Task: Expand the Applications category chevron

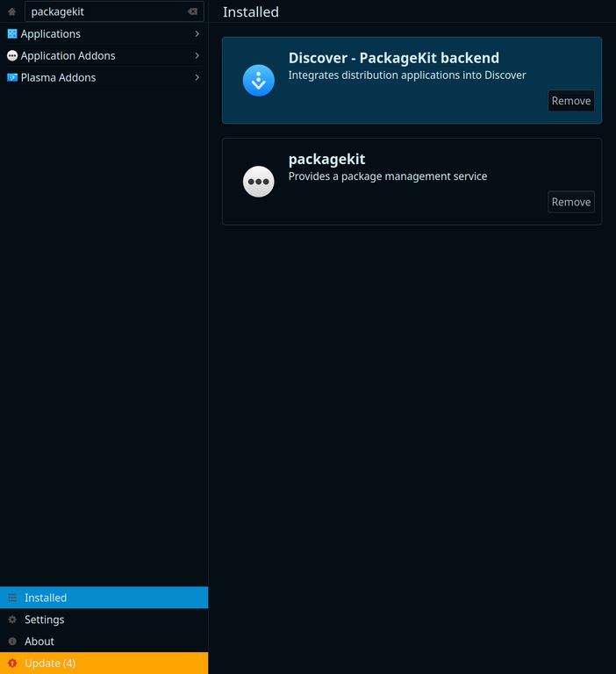Action: tap(197, 33)
